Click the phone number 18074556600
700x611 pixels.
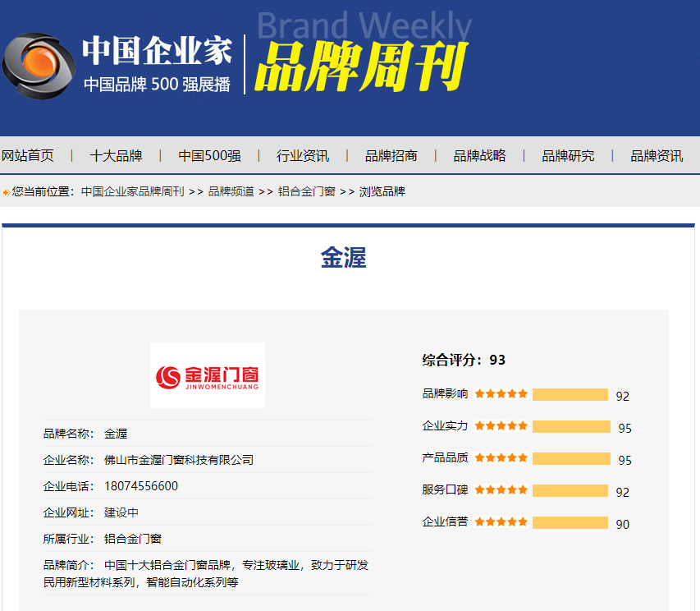click(141, 486)
